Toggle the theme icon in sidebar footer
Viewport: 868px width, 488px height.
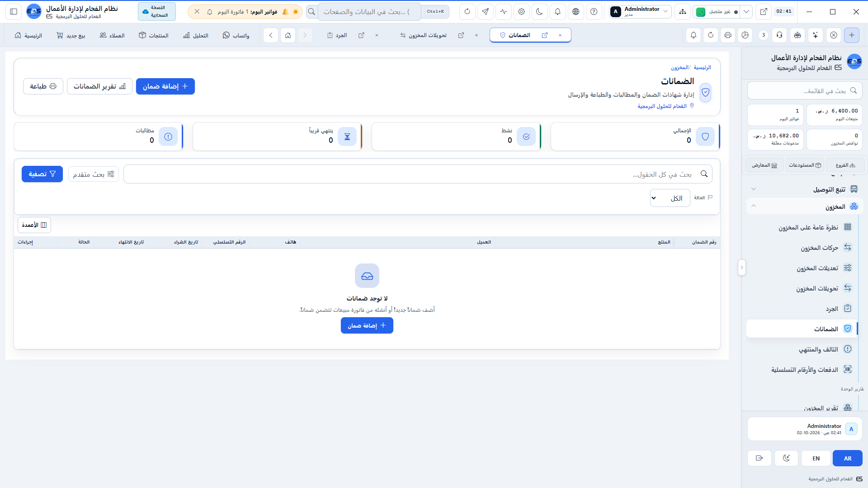787,458
